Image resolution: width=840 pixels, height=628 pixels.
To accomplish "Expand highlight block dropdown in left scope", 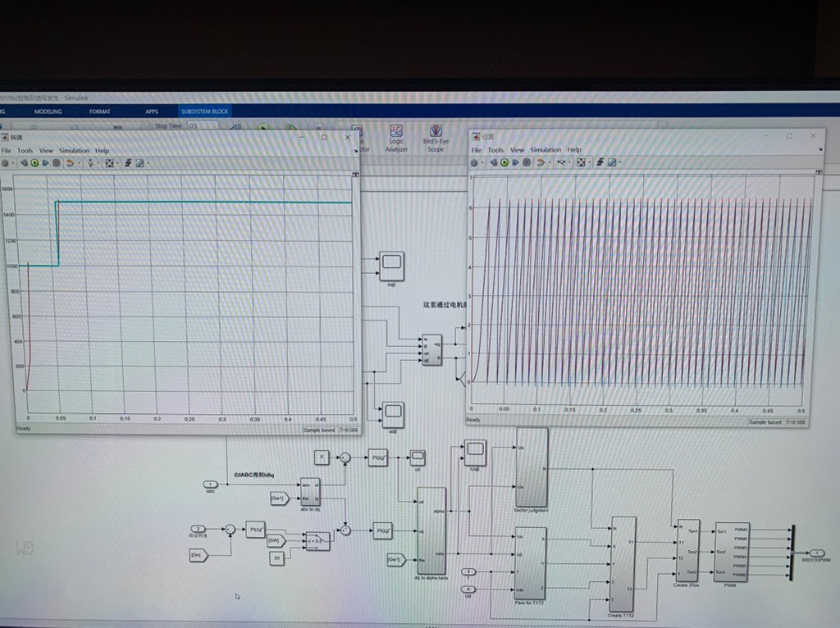I will (x=79, y=163).
